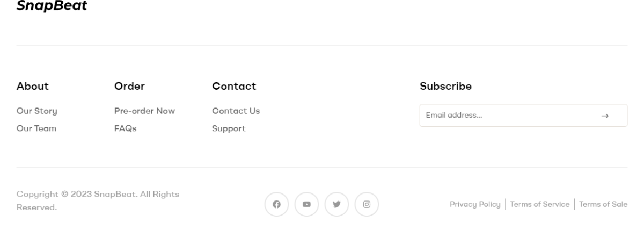This screenshot has width=644, height=237.
Task: Open the Contact Us link
Action: [x=236, y=111]
